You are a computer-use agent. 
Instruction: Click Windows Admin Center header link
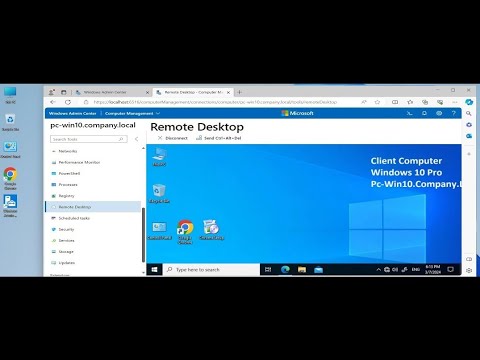[72, 113]
